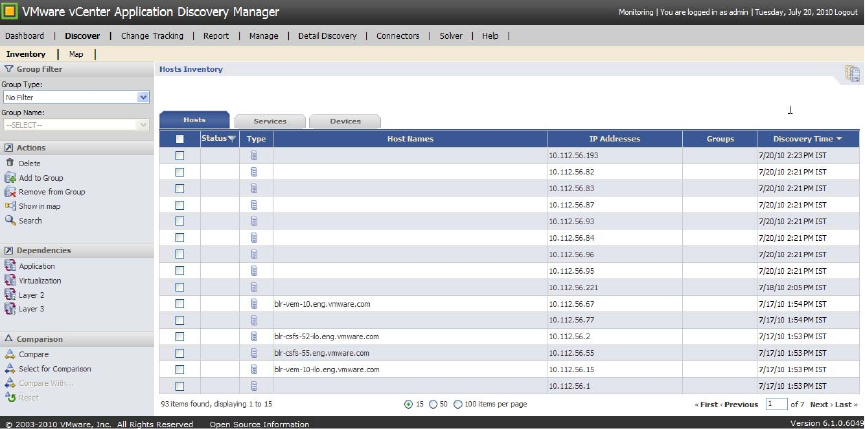The image size is (865, 429).
Task: Click the export icon beside Hosts Inventory
Action: coord(852,73)
